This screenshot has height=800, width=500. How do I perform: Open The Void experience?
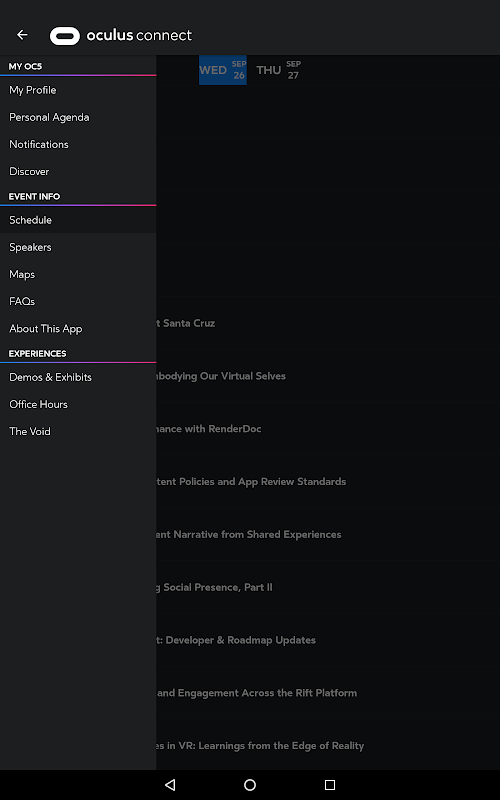click(78, 432)
